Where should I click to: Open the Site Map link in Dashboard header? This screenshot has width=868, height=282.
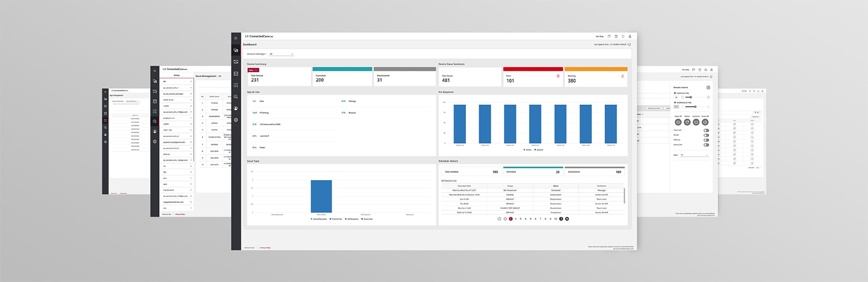[x=599, y=36]
